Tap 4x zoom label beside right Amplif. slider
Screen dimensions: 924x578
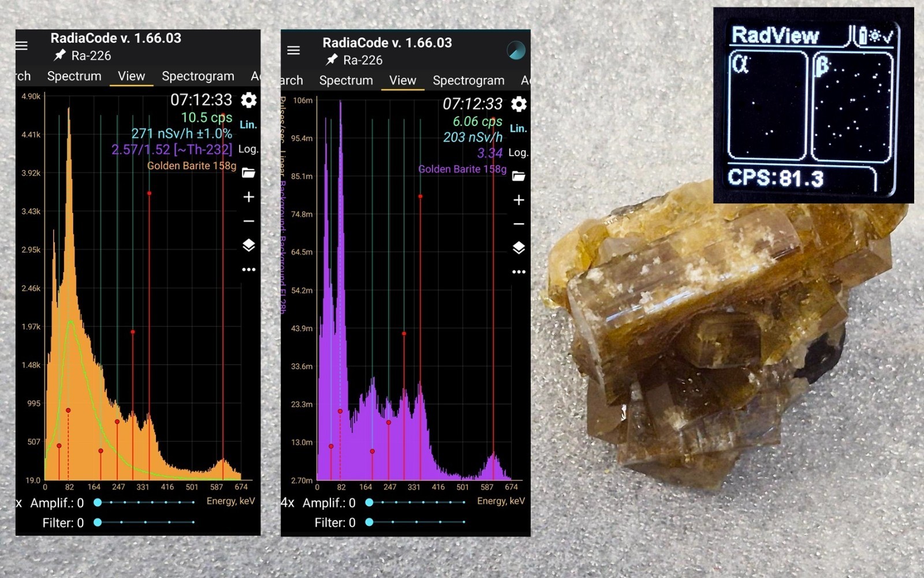pyautogui.click(x=288, y=503)
